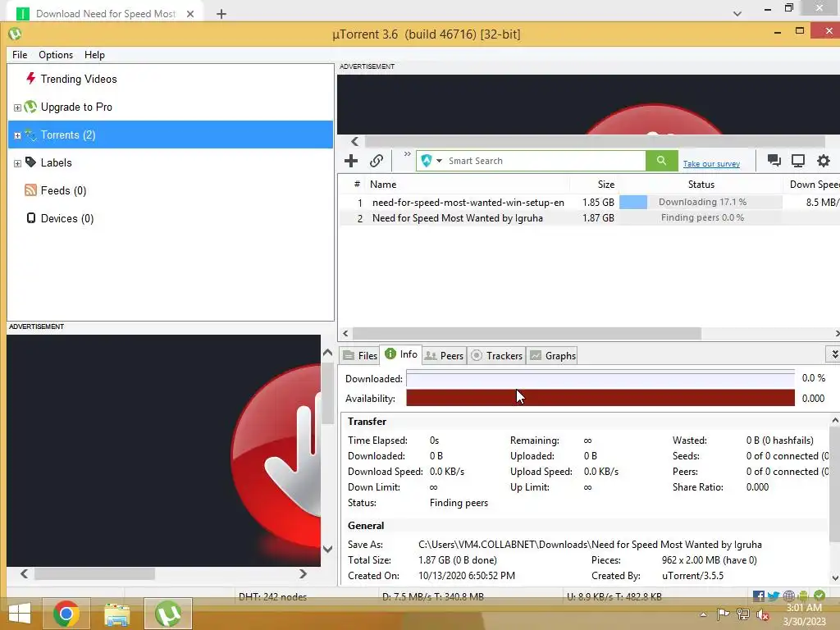Click the clock showing 3:01 AM
The width and height of the screenshot is (840, 630).
point(804,608)
